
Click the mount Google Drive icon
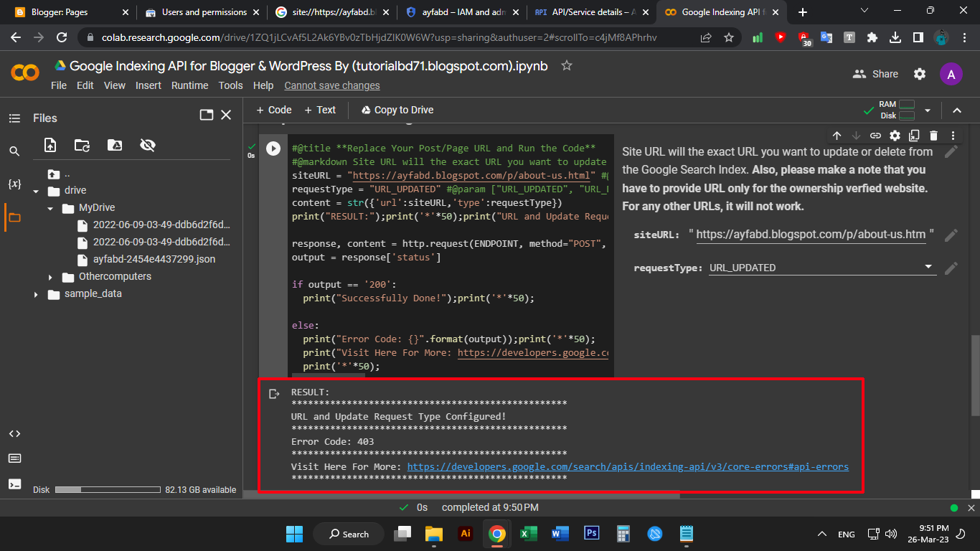pyautogui.click(x=115, y=145)
